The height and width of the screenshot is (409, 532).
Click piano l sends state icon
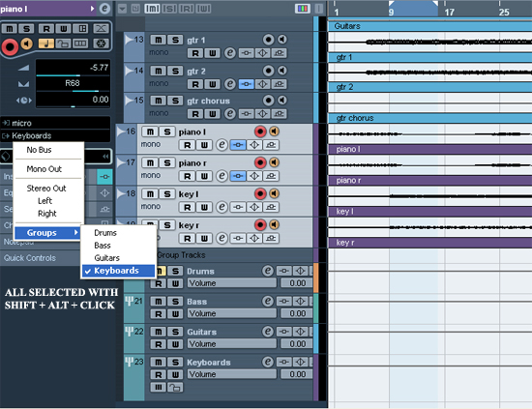tap(271, 145)
